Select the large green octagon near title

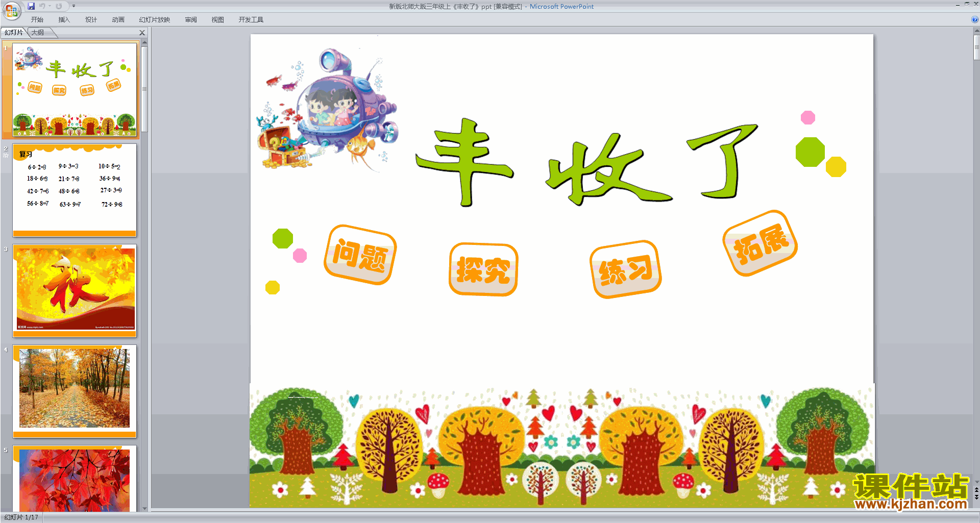810,152
